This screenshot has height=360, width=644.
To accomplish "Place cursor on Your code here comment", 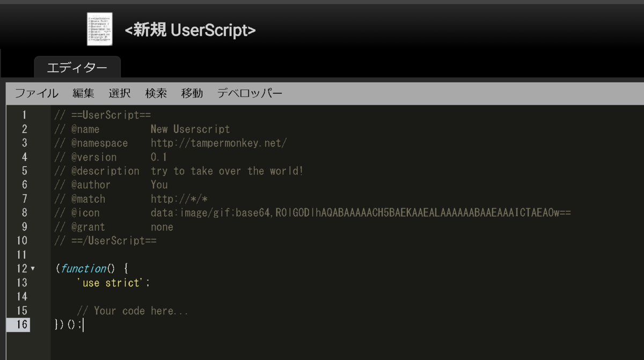I will (x=133, y=311).
